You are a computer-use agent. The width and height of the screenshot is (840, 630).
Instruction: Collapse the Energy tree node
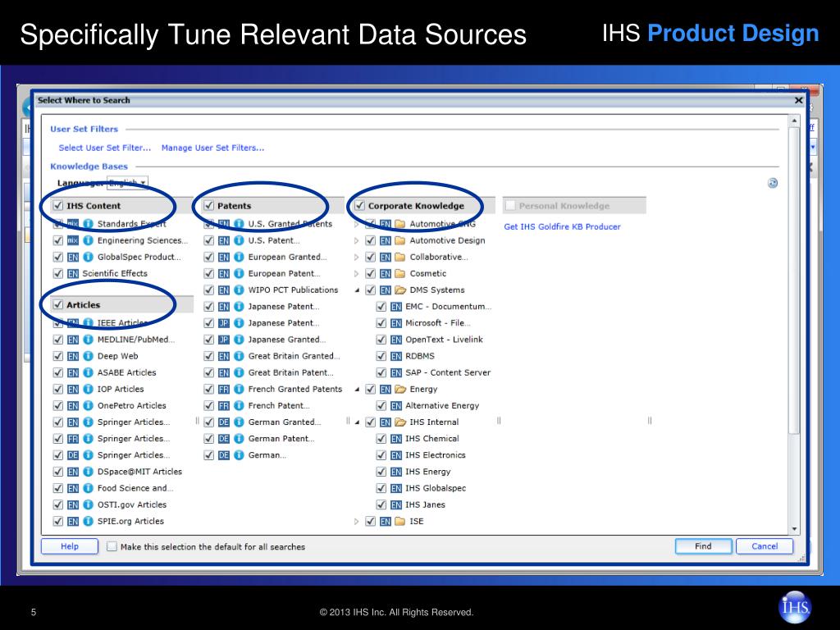[357, 390]
